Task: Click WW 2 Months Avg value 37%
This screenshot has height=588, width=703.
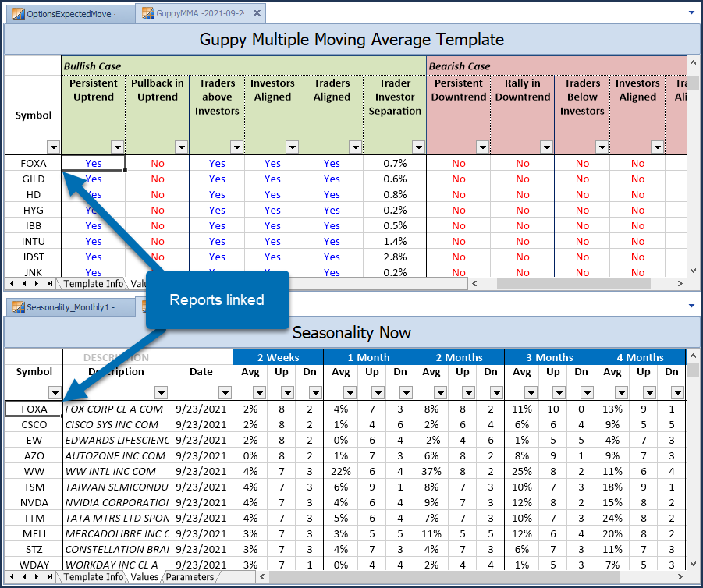Action: point(431,471)
